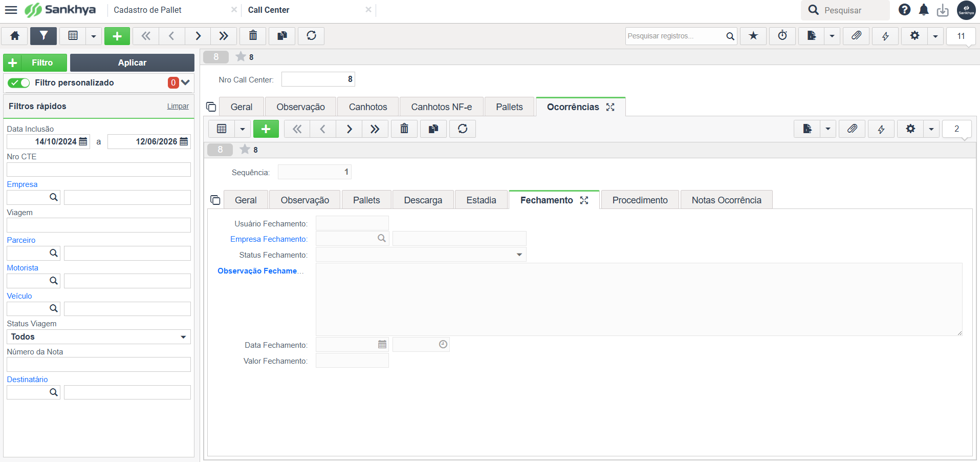Jump to first Call Center record

pyautogui.click(x=146, y=36)
